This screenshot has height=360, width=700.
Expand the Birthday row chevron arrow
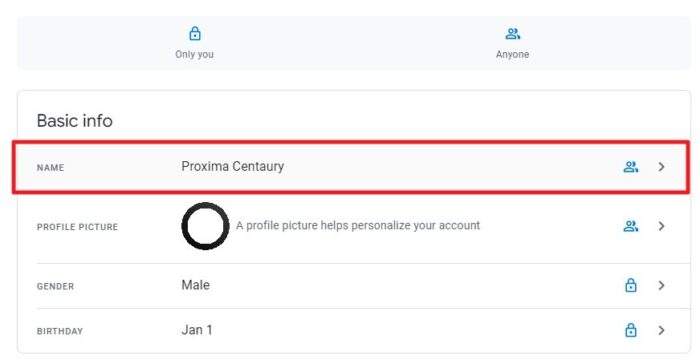click(661, 330)
